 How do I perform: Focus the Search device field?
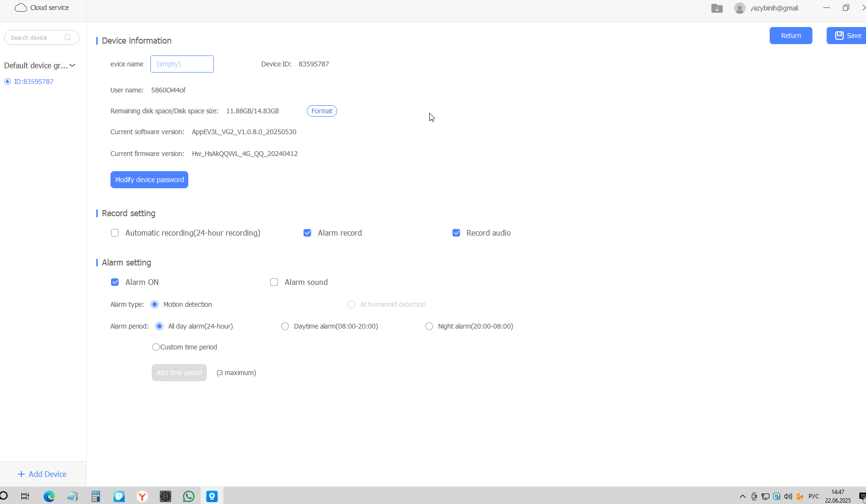click(42, 37)
